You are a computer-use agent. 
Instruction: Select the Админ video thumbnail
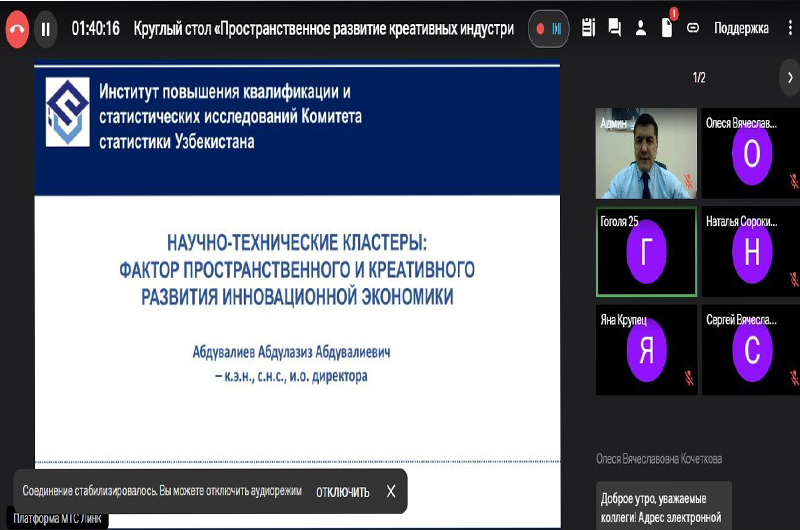click(646, 153)
